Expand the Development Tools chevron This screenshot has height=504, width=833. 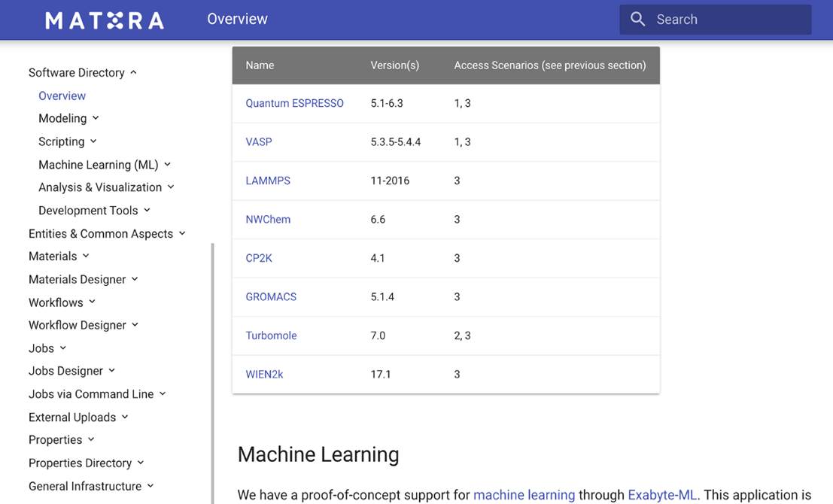click(147, 211)
